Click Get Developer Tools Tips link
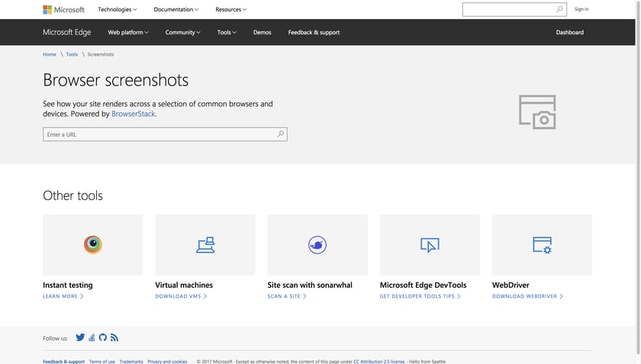641x364 pixels. [x=420, y=296]
